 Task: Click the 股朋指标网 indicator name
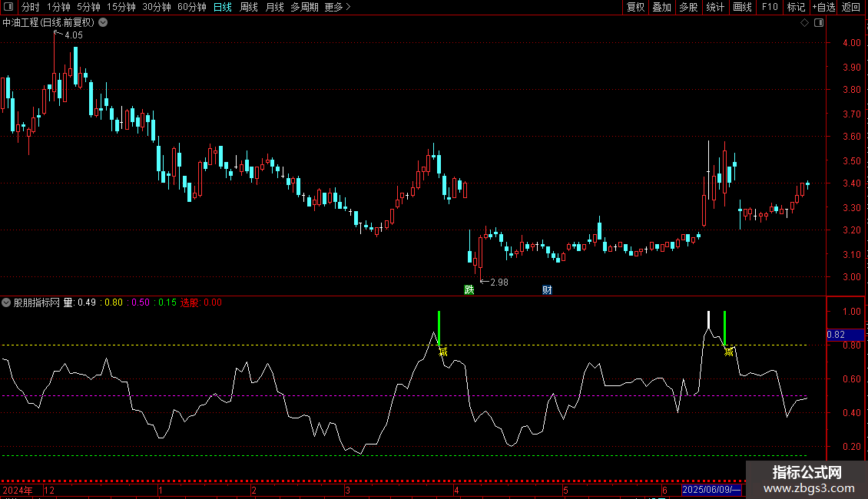(x=37, y=302)
